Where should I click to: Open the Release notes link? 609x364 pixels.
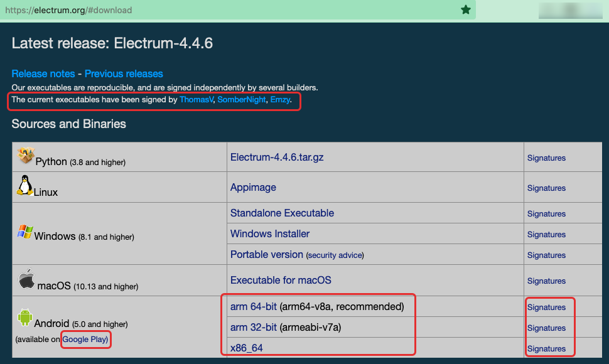click(43, 73)
